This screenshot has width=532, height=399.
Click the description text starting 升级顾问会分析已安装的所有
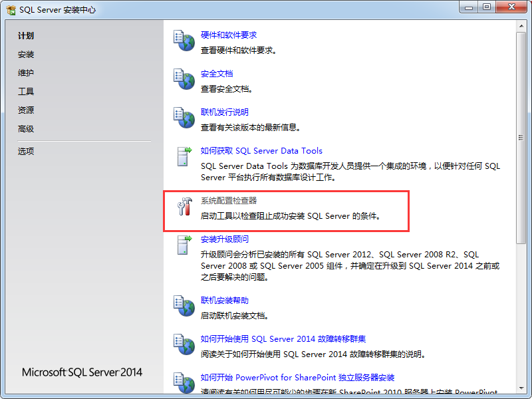coord(350,266)
